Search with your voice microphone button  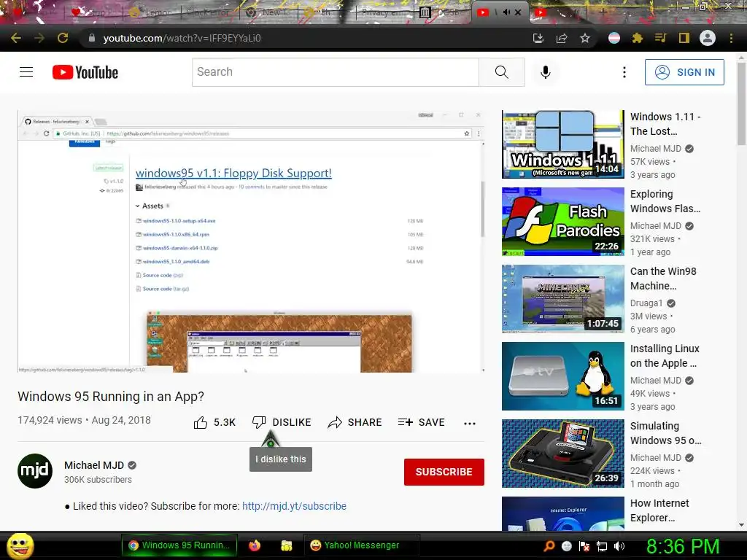pos(546,72)
